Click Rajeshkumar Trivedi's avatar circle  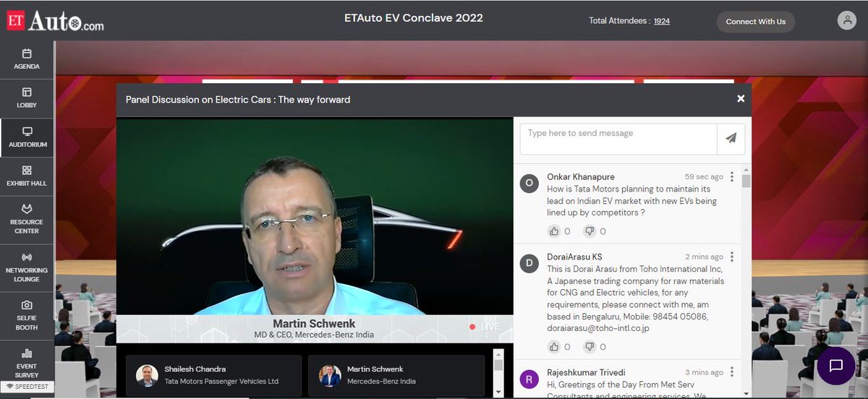coord(529,379)
